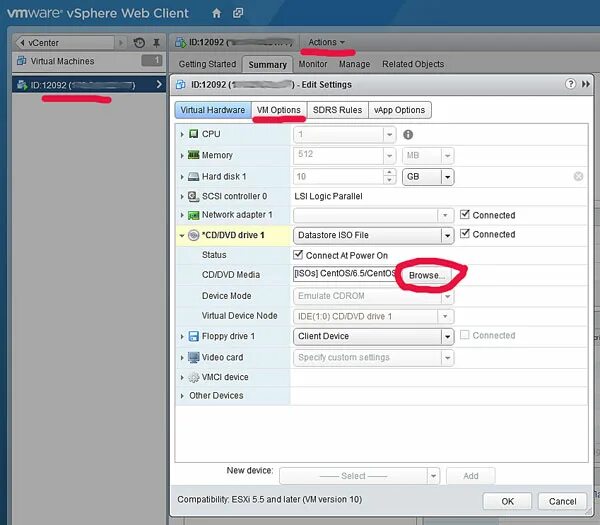Open CD/DVD Datastore ISO File dropdown
600x525 pixels.
point(373,235)
